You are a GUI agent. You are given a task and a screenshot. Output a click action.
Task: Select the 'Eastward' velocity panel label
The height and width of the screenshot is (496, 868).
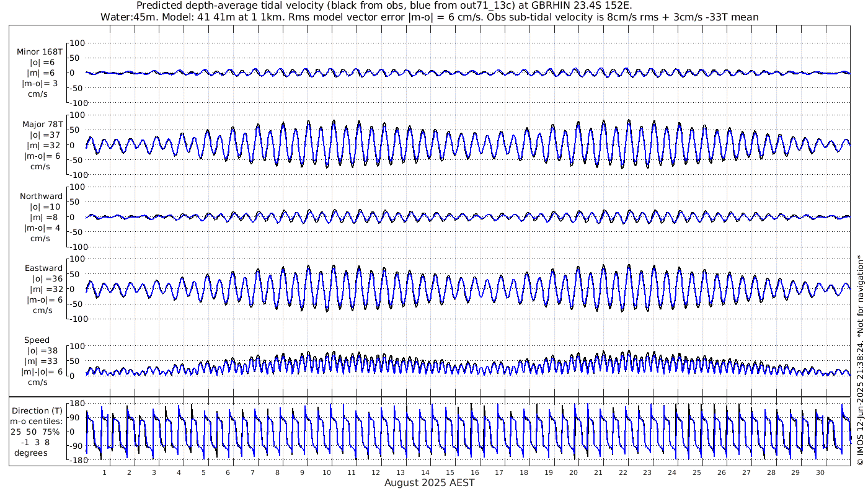[x=43, y=268]
